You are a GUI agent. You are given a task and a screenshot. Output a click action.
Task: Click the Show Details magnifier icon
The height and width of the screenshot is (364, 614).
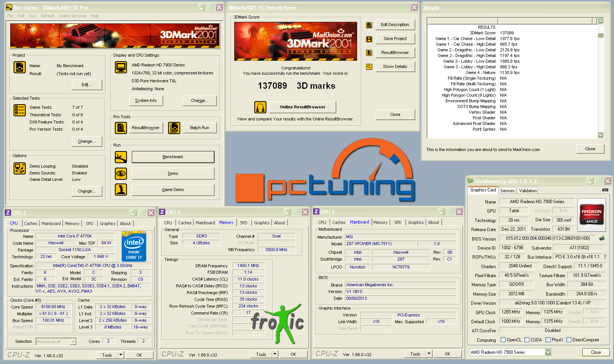coord(369,67)
